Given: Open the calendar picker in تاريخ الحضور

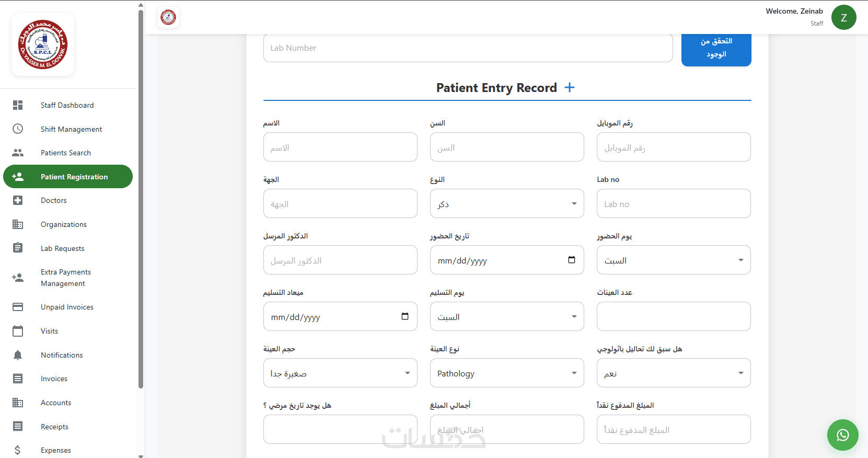Looking at the screenshot, I should tap(572, 260).
